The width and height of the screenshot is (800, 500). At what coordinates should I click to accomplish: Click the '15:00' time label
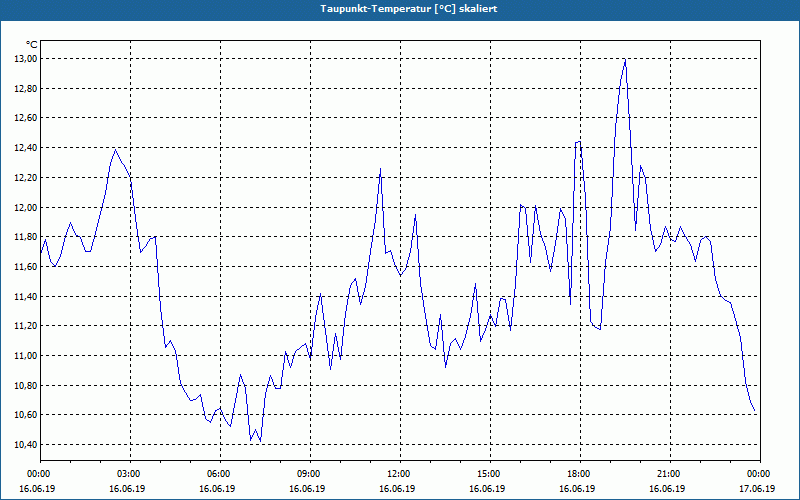[x=488, y=474]
